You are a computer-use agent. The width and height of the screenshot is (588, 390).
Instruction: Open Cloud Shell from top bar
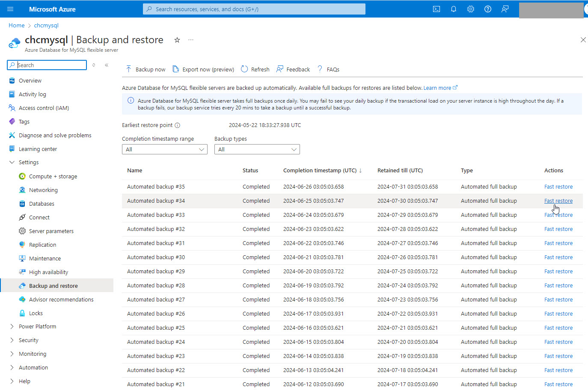pos(437,9)
